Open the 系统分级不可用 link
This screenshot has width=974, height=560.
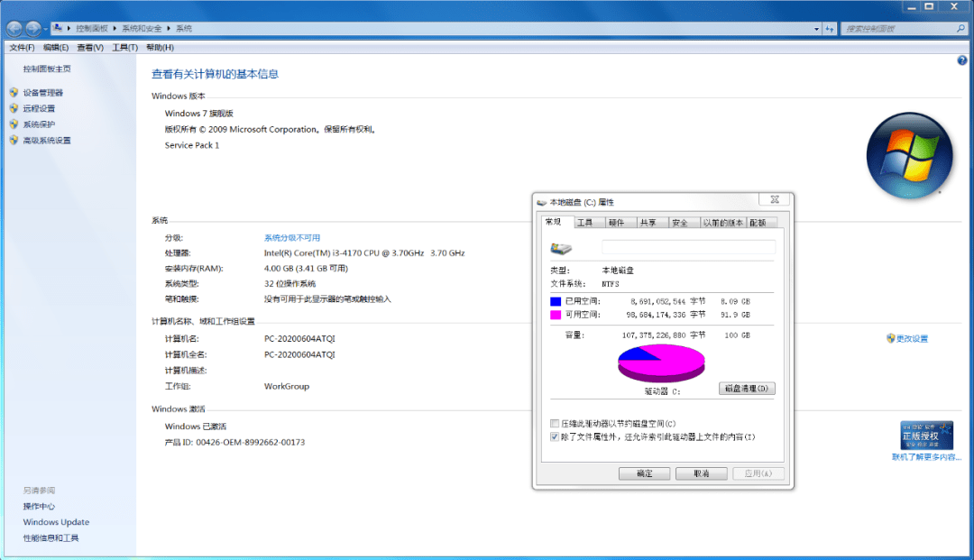point(292,238)
